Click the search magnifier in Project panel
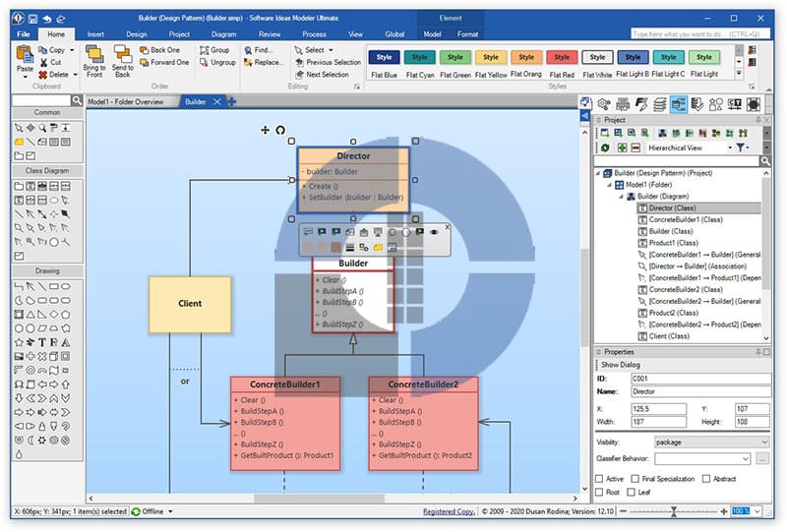 pyautogui.click(x=764, y=161)
